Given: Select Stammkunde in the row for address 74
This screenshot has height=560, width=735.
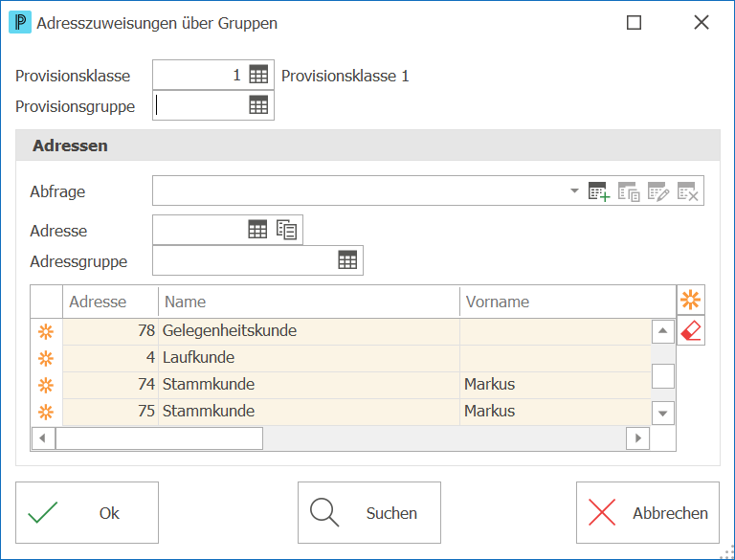Looking at the screenshot, I should 309,385.
